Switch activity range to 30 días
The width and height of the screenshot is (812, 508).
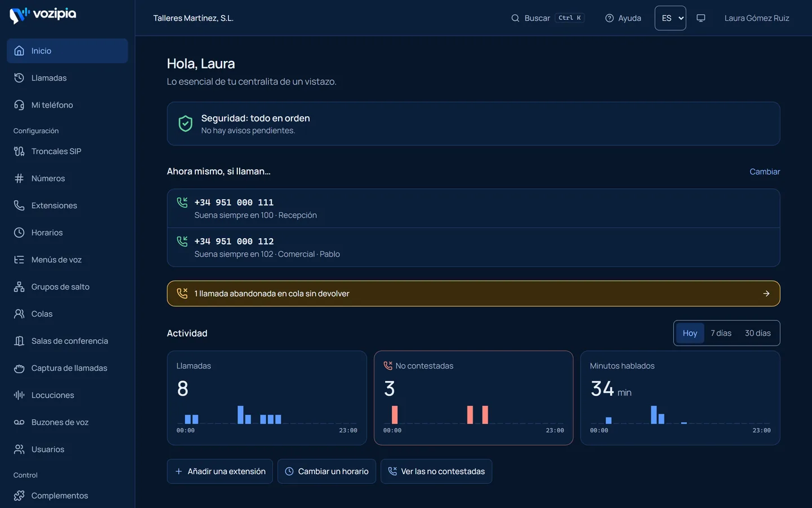(757, 333)
